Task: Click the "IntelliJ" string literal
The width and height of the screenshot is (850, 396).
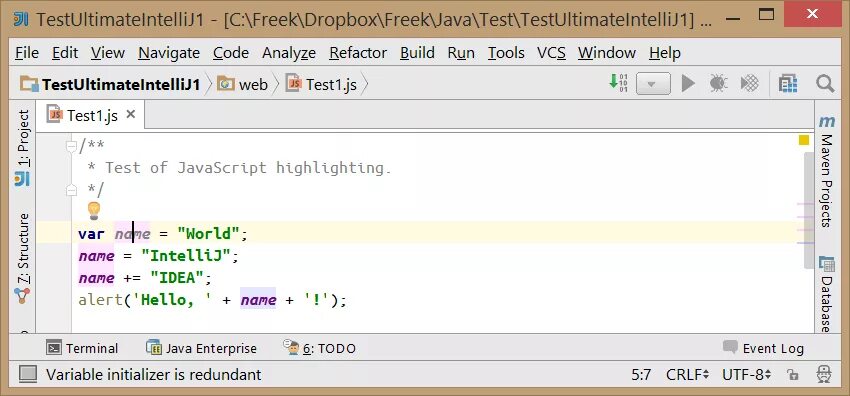Action: click(186, 256)
